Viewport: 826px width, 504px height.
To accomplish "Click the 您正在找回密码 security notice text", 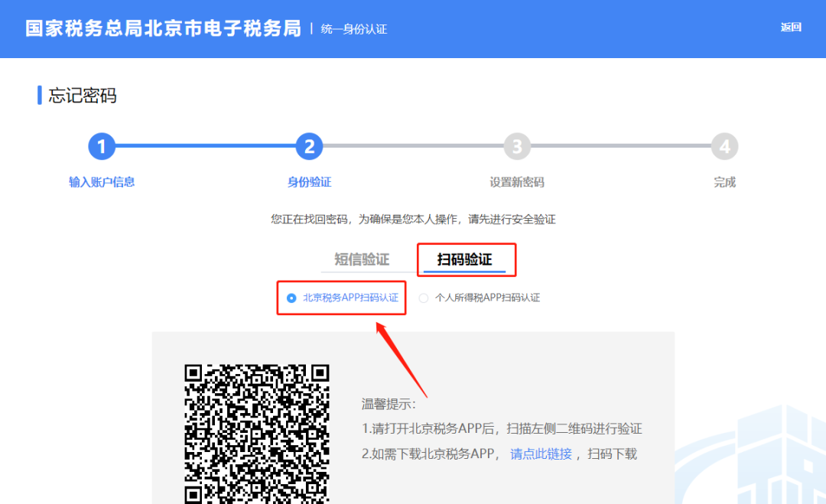I will tap(413, 219).
